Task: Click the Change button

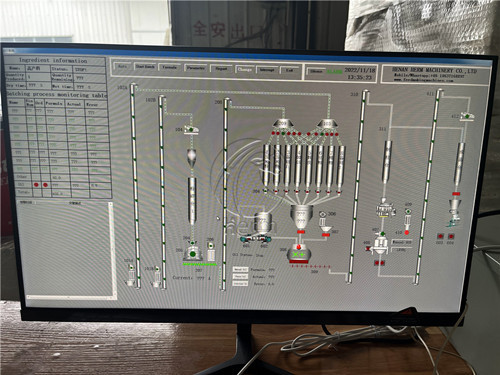Action: pos(245,69)
